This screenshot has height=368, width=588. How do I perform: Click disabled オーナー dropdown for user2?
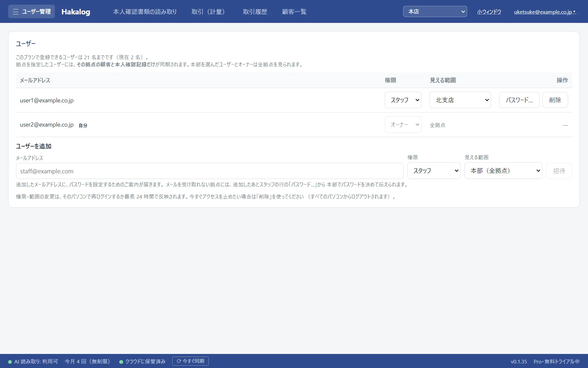click(403, 125)
